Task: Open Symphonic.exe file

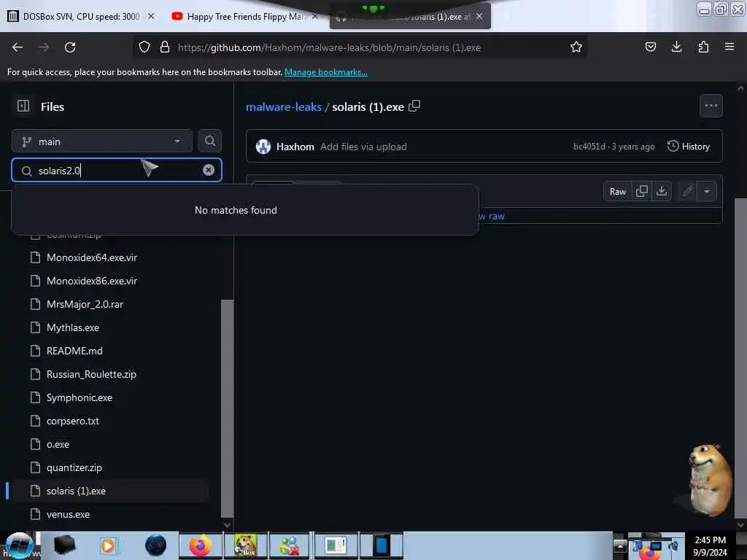Action: 79,397
